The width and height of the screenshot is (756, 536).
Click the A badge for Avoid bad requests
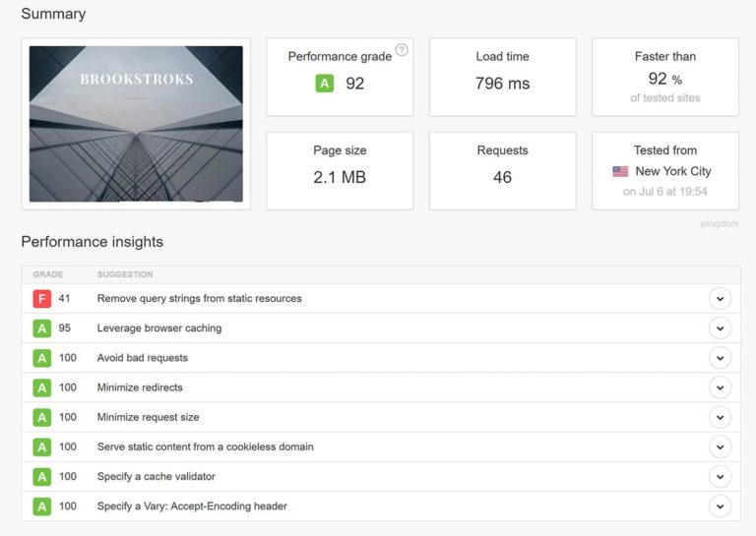(x=42, y=358)
